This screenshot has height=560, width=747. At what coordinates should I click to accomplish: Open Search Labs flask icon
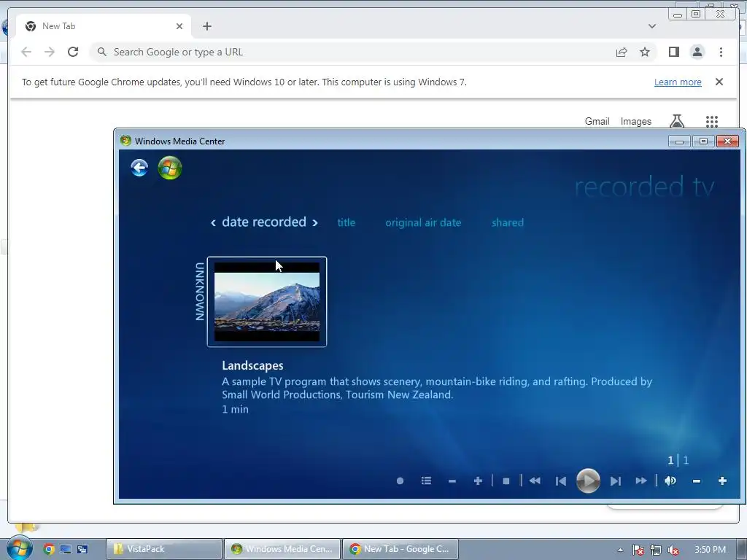[x=677, y=122]
